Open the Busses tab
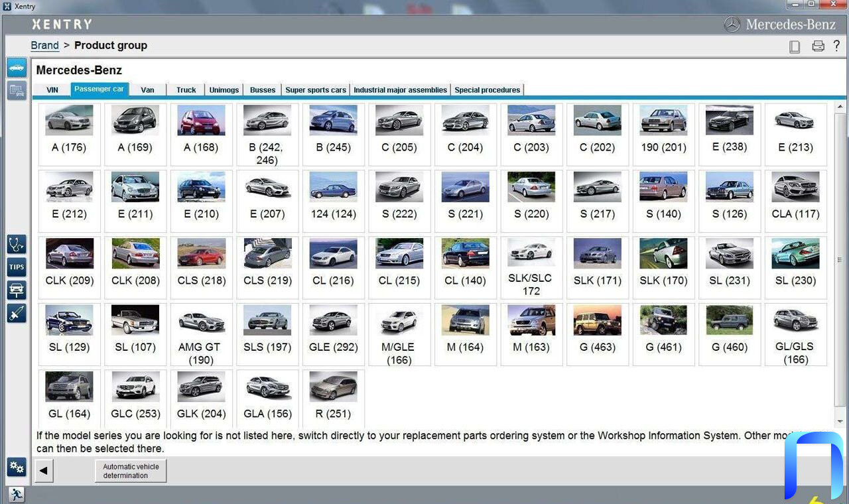This screenshot has height=504, width=849. click(x=263, y=90)
